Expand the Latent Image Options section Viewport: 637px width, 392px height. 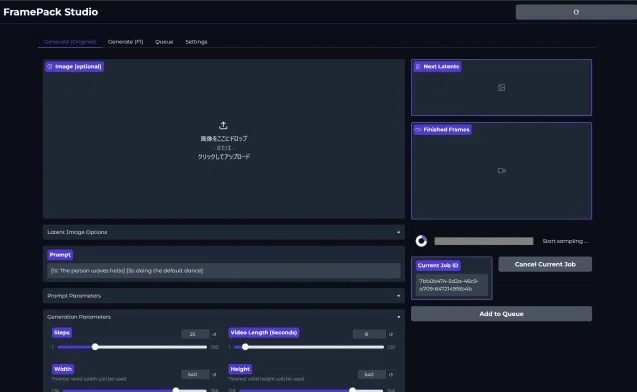pos(224,232)
